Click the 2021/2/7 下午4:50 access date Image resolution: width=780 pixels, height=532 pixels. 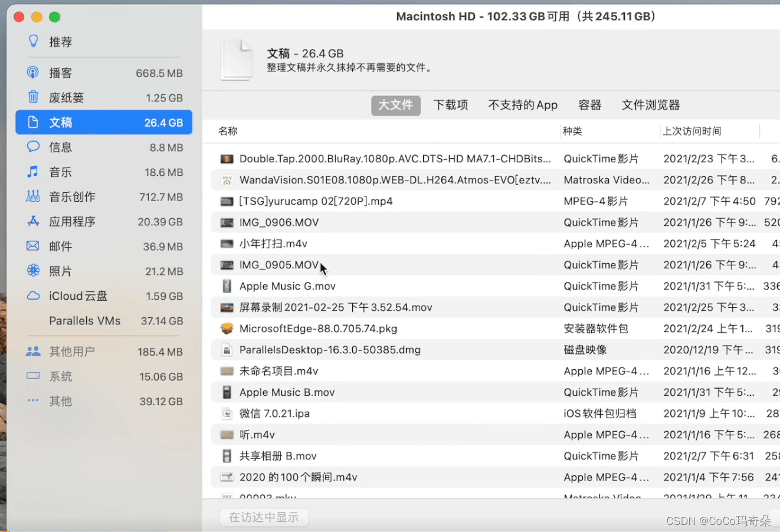[709, 201]
